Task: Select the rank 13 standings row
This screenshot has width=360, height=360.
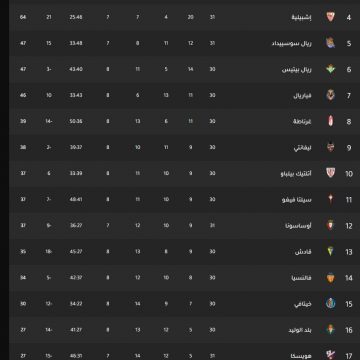Action: pyautogui.click(x=184, y=252)
